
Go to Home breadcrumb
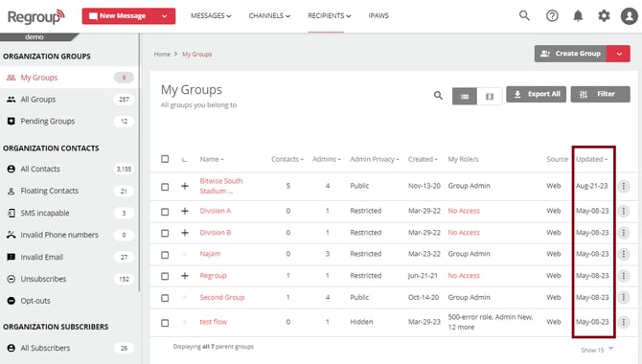tap(162, 54)
